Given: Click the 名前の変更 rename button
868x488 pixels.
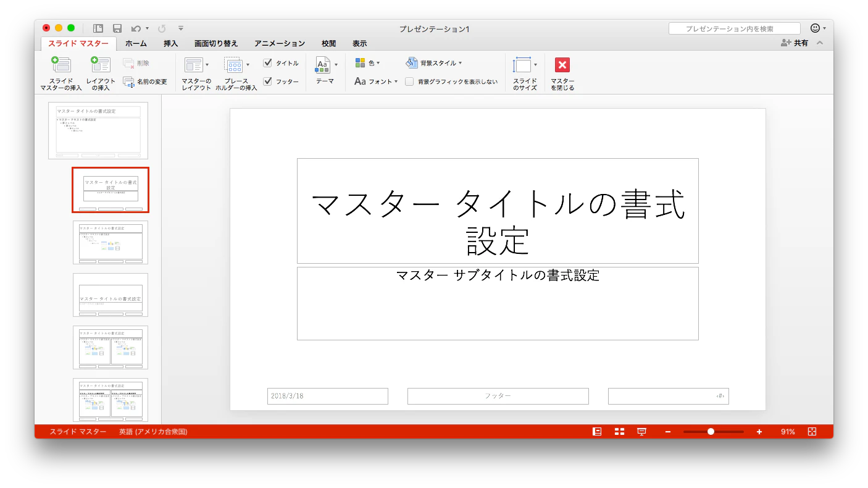Looking at the screenshot, I should [145, 82].
